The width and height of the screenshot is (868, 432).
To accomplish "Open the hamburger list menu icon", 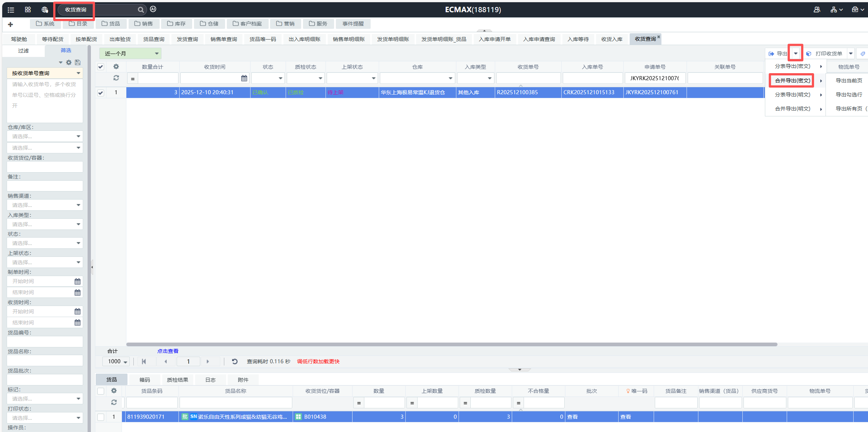I will pyautogui.click(x=11, y=10).
